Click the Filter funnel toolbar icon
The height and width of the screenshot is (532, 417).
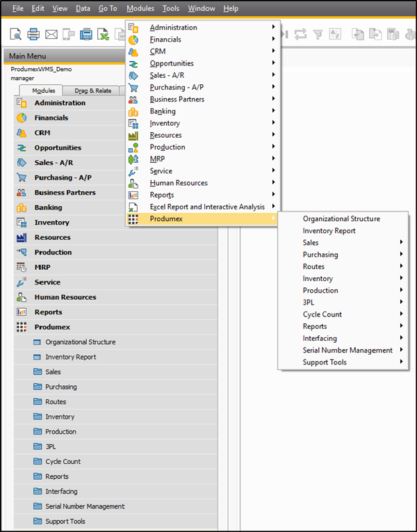(318, 34)
